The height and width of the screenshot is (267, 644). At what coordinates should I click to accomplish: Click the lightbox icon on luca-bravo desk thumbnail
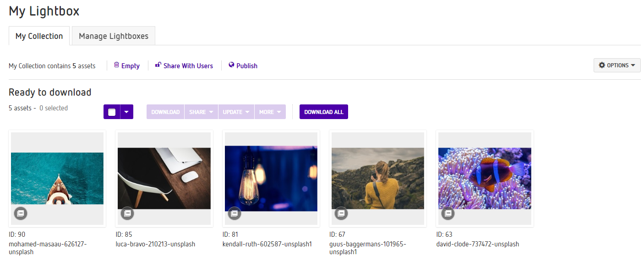(127, 213)
